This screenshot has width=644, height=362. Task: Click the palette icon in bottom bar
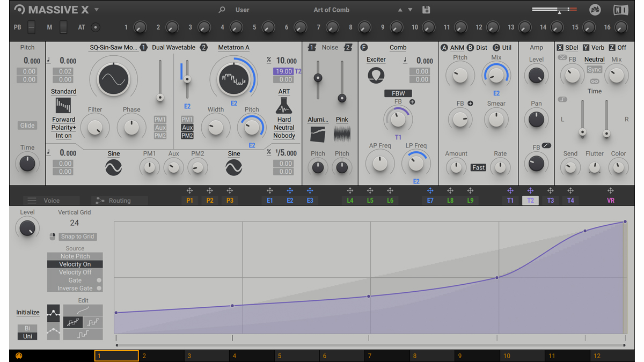point(19,356)
